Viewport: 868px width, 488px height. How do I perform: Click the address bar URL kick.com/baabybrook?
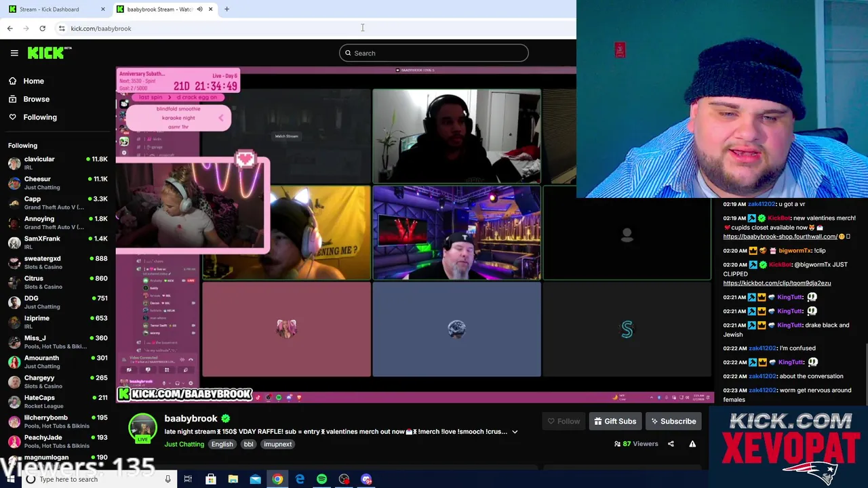point(101,28)
